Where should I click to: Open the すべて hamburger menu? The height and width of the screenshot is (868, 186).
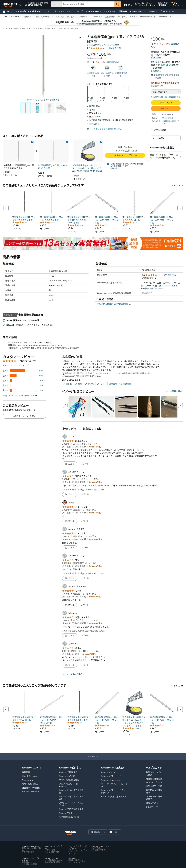pyautogui.click(x=7, y=11)
